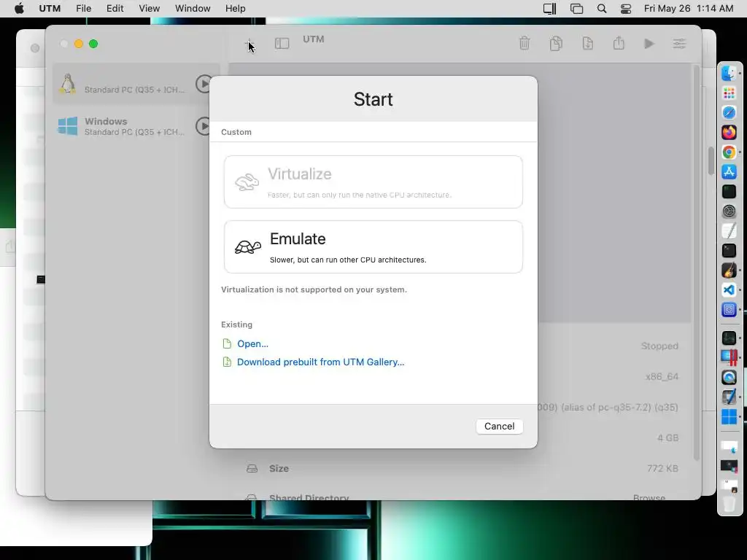The image size is (747, 560).
Task: Open the Apple menu
Action: 19,9
